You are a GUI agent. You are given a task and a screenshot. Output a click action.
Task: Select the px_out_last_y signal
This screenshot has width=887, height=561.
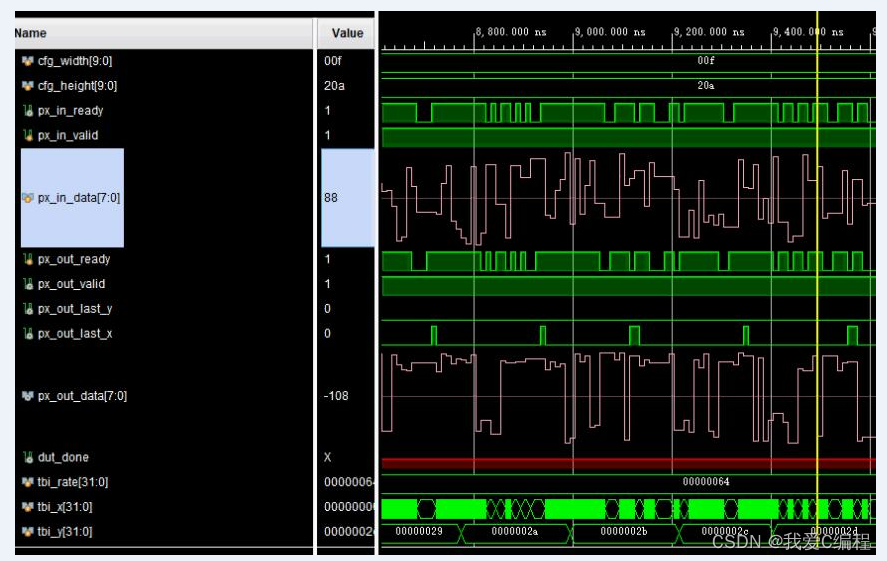coord(75,309)
